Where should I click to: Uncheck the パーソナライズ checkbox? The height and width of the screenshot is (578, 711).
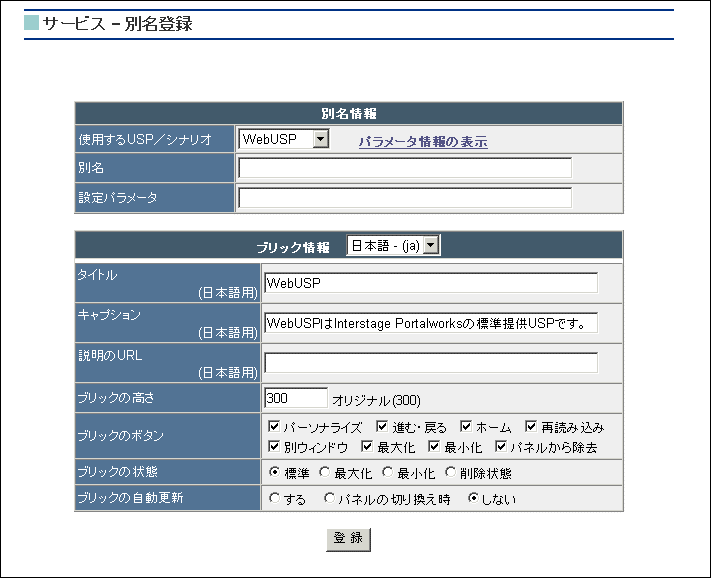[273, 426]
